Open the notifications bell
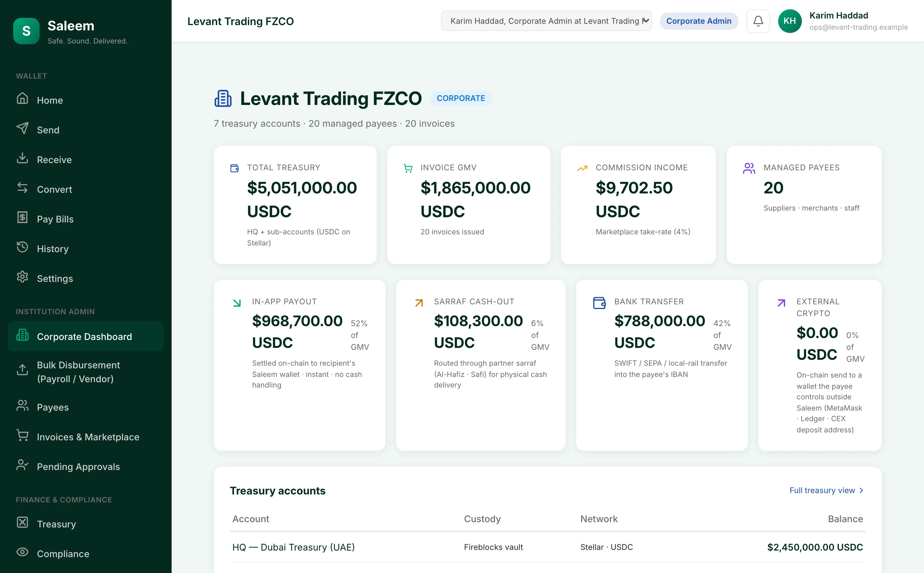Screen dimensions: 924x573 click(758, 21)
